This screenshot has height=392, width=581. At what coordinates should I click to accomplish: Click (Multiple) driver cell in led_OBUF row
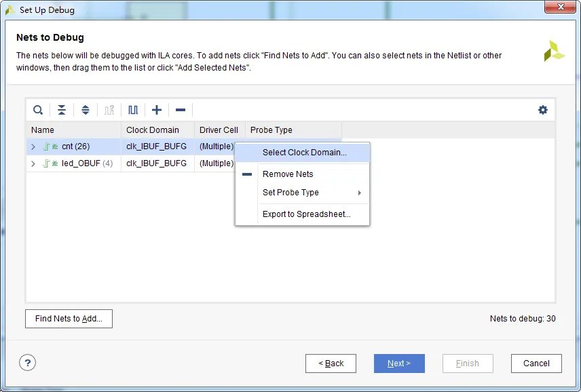click(217, 163)
